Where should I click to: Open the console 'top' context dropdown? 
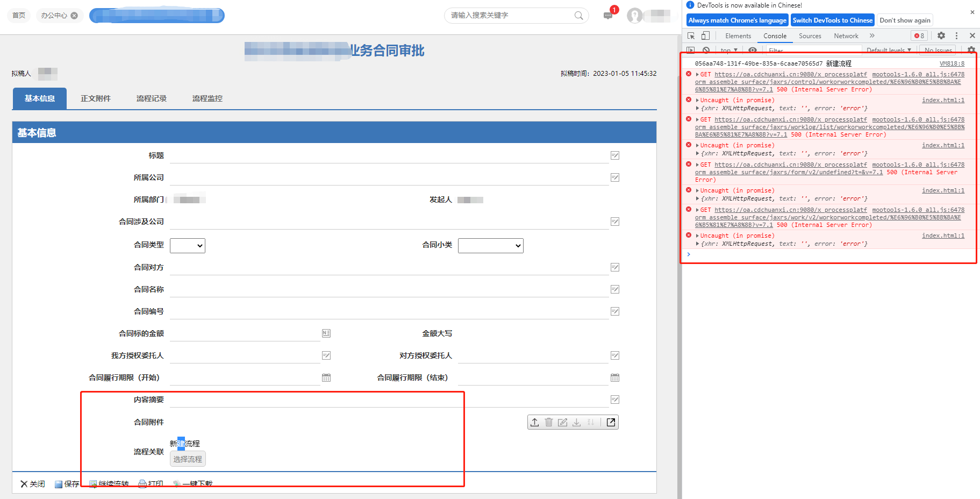click(x=729, y=50)
